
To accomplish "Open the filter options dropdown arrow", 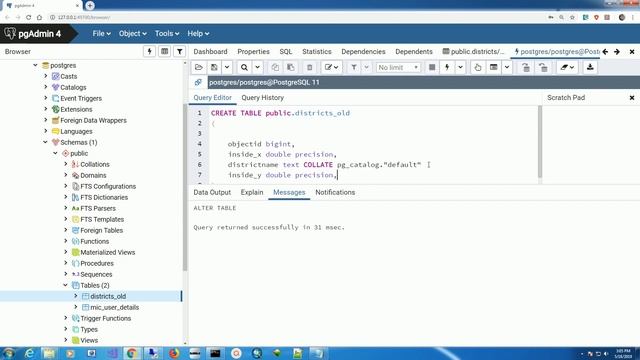I will tap(367, 67).
